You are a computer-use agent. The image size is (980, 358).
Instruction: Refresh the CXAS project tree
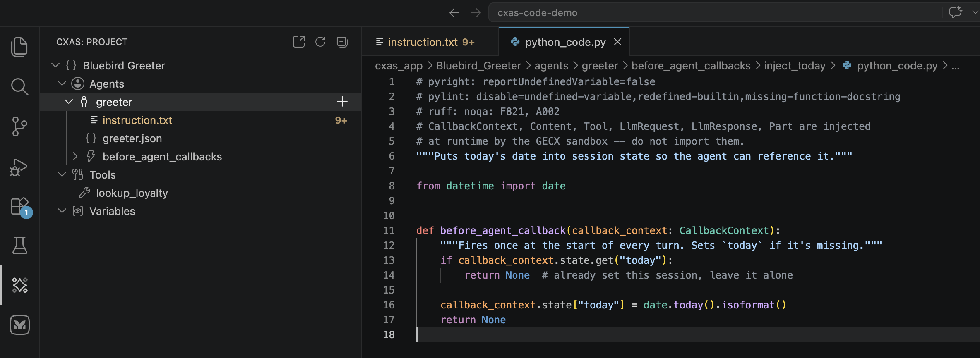click(x=320, y=42)
